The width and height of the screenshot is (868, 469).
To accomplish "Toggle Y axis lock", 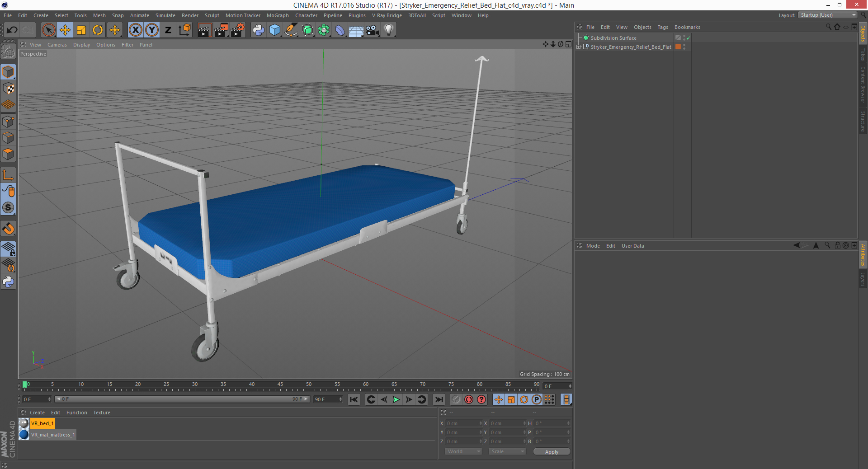I will 152,30.
